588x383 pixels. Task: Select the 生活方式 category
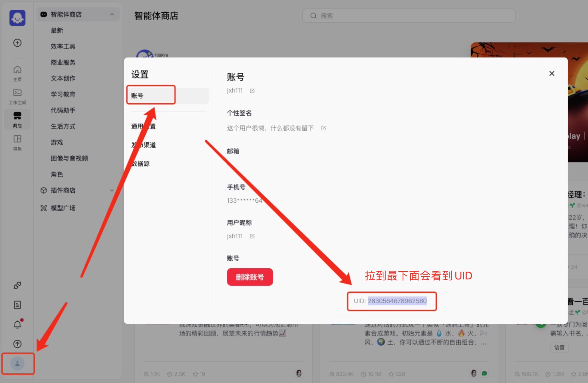click(63, 126)
